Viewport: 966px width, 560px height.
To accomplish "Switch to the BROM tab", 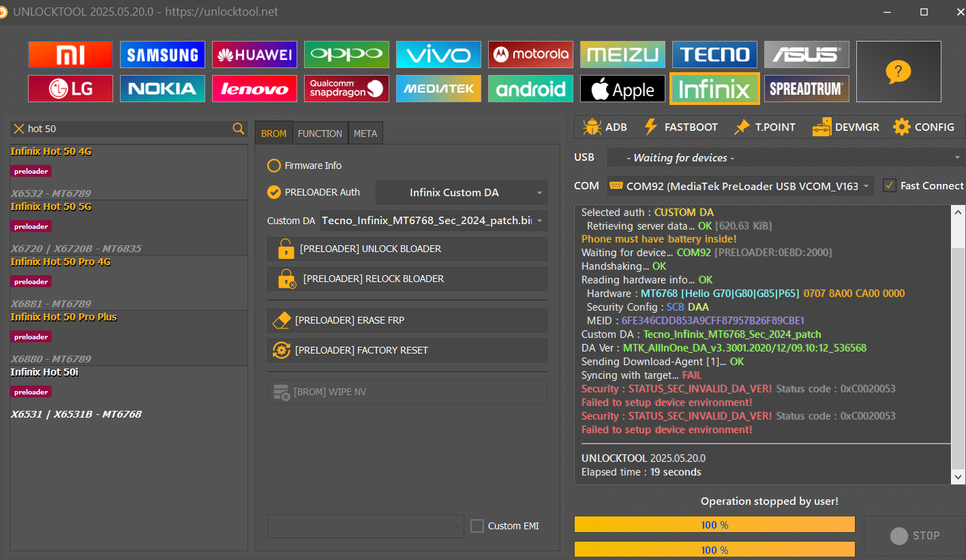I will coord(274,134).
